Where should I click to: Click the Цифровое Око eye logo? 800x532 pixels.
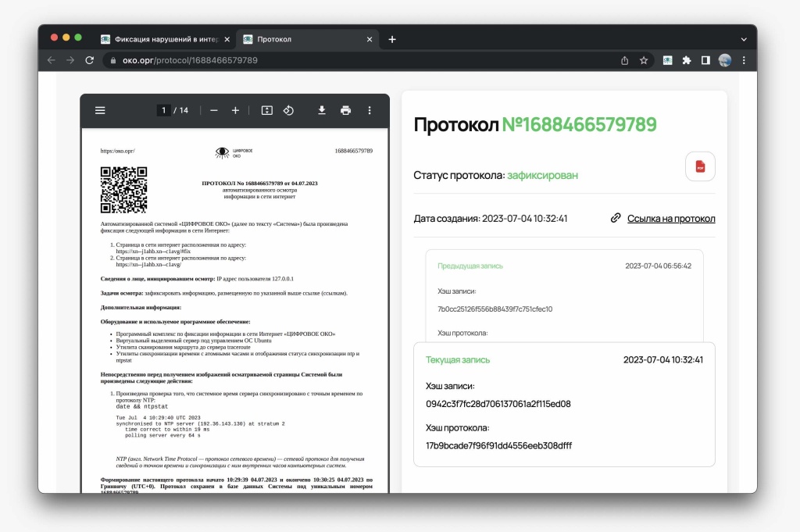coord(223,152)
